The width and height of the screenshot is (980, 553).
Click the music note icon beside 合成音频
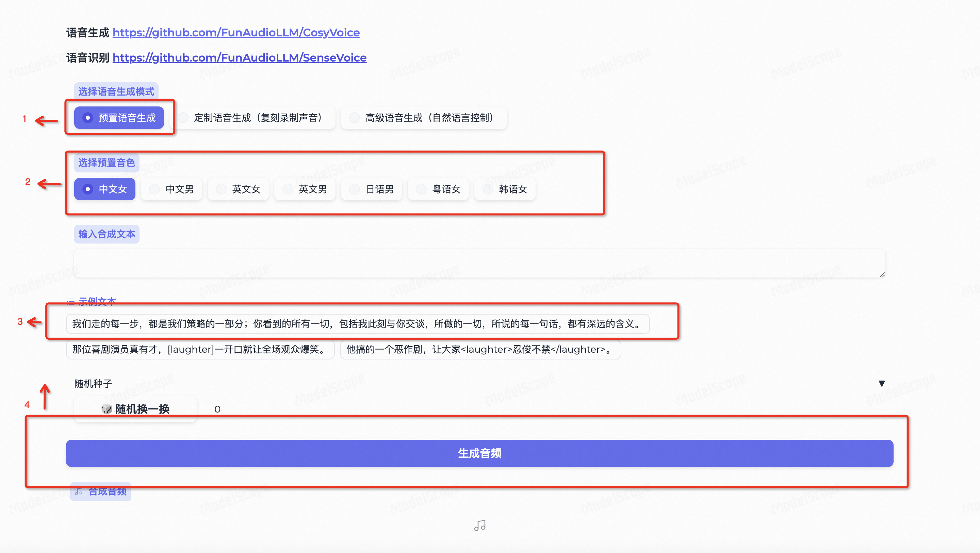tap(79, 491)
